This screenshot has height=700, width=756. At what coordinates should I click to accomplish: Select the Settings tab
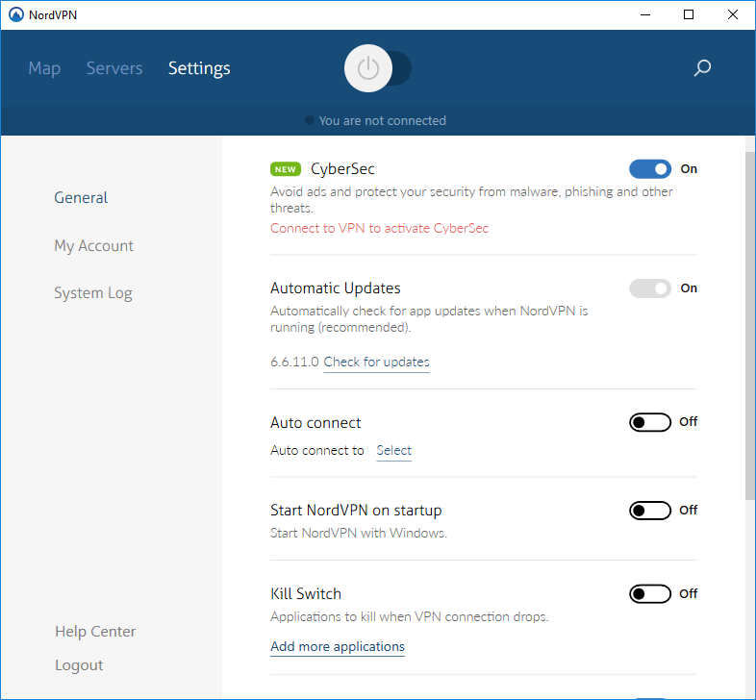coord(199,68)
